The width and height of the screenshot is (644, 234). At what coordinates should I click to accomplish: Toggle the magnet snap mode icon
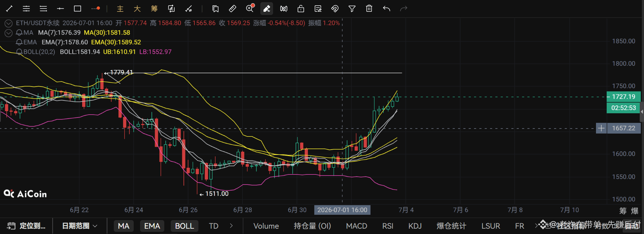[335, 9]
